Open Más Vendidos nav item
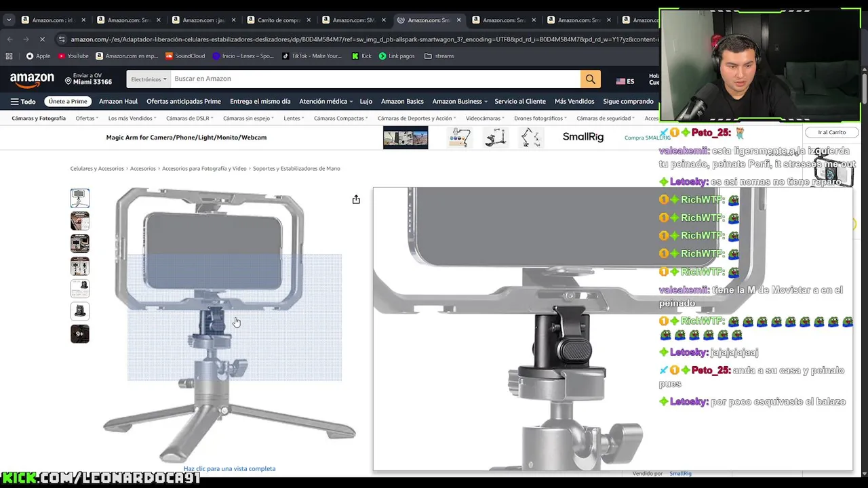This screenshot has width=868, height=488. (574, 102)
